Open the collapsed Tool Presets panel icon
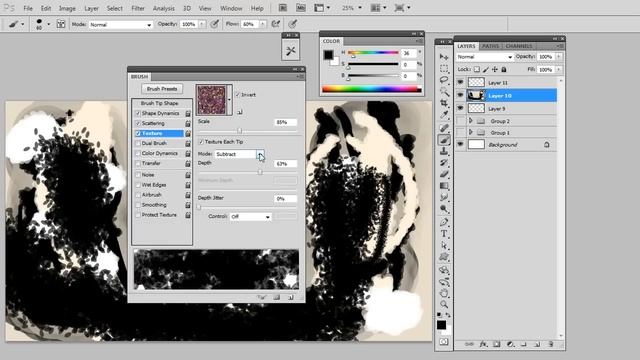640x360 pixels. coord(291,51)
